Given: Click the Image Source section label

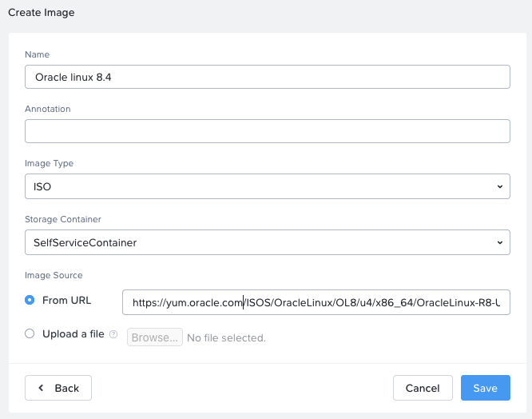Looking at the screenshot, I should pyautogui.click(x=54, y=275).
